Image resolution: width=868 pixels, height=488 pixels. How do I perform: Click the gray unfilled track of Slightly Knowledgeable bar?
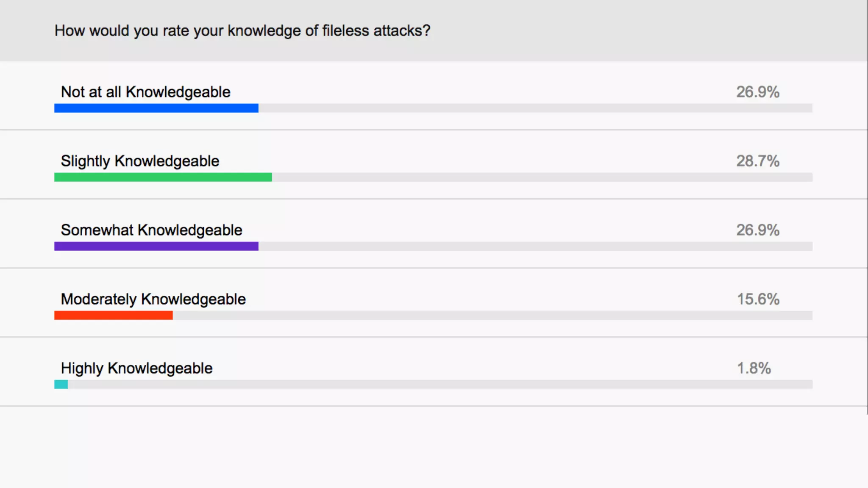pos(542,177)
